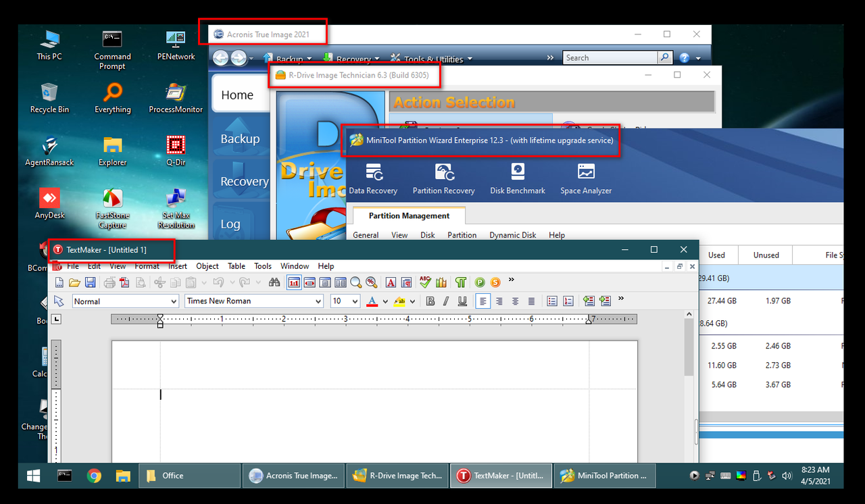Click Partition Recovery in MiniTool toolbar
The height and width of the screenshot is (504, 865).
444,179
